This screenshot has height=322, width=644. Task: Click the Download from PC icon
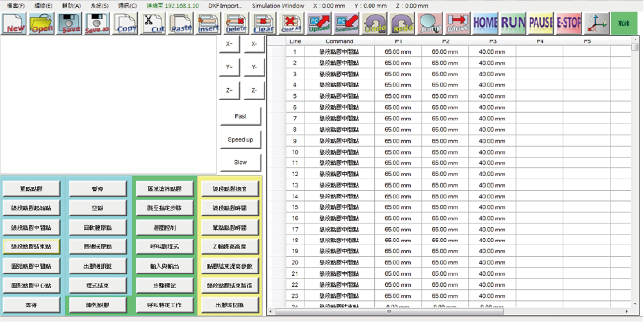(347, 24)
